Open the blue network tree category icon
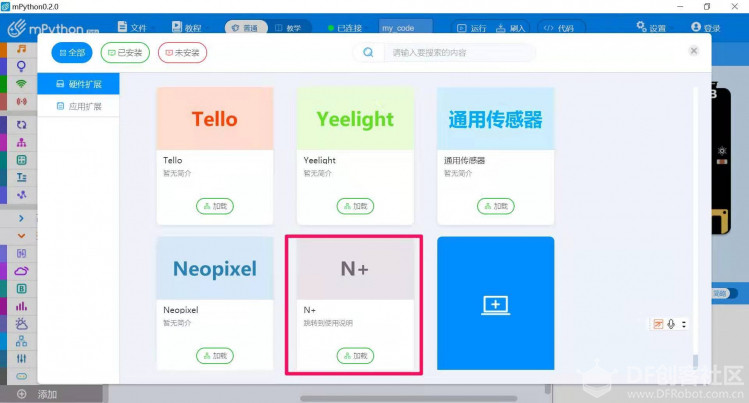This screenshot has height=403, width=749. (x=21, y=341)
